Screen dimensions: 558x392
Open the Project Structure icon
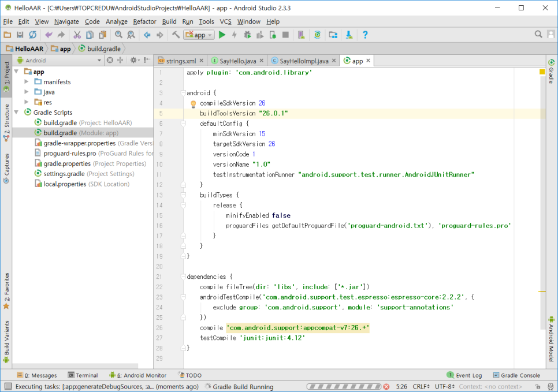click(333, 35)
